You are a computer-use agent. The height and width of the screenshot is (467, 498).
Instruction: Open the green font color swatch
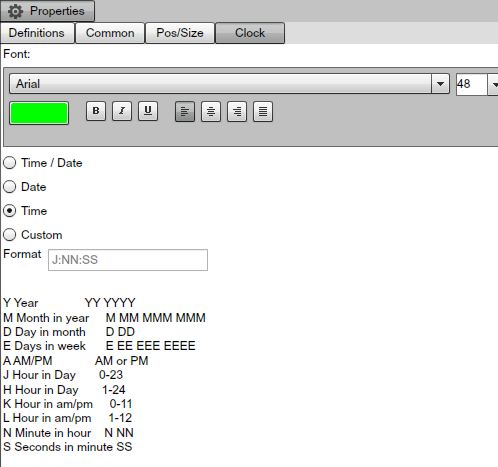coord(39,113)
